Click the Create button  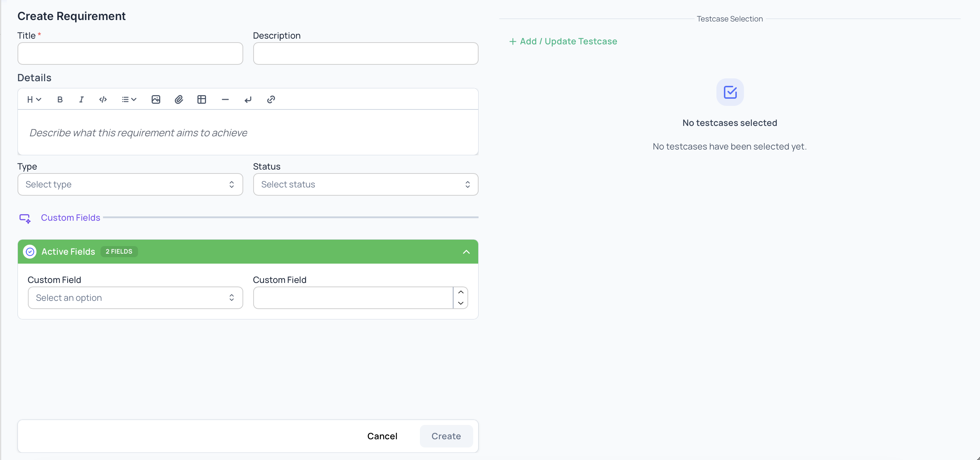tap(446, 436)
